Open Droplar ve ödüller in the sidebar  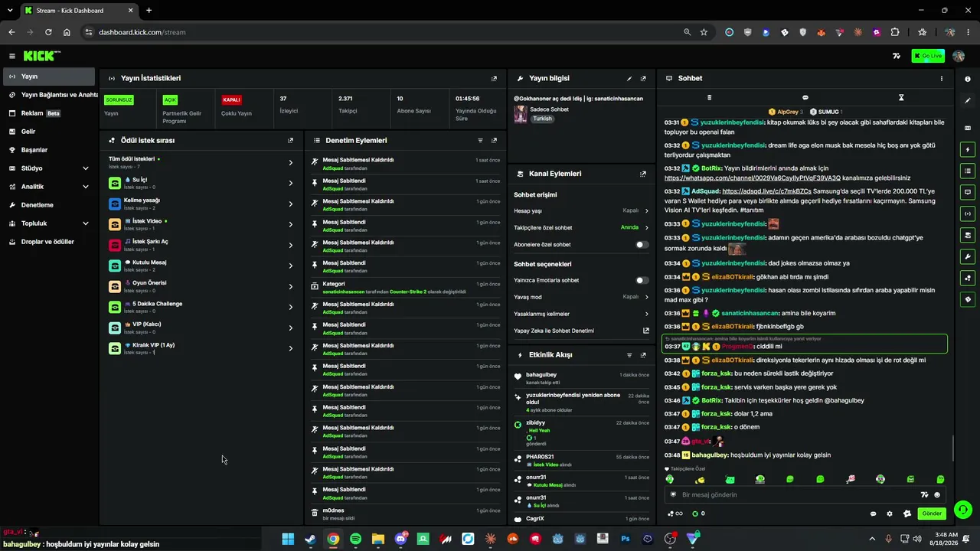pyautogui.click(x=49, y=242)
